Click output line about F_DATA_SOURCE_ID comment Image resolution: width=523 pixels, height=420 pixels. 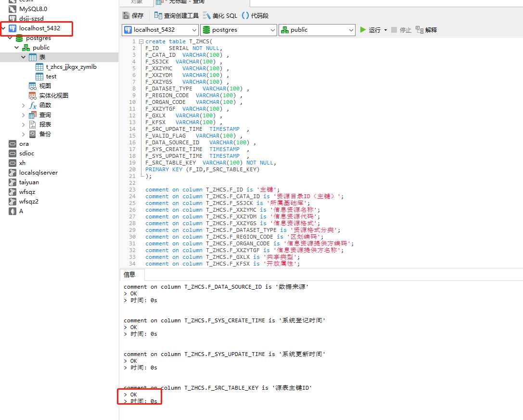216,287
